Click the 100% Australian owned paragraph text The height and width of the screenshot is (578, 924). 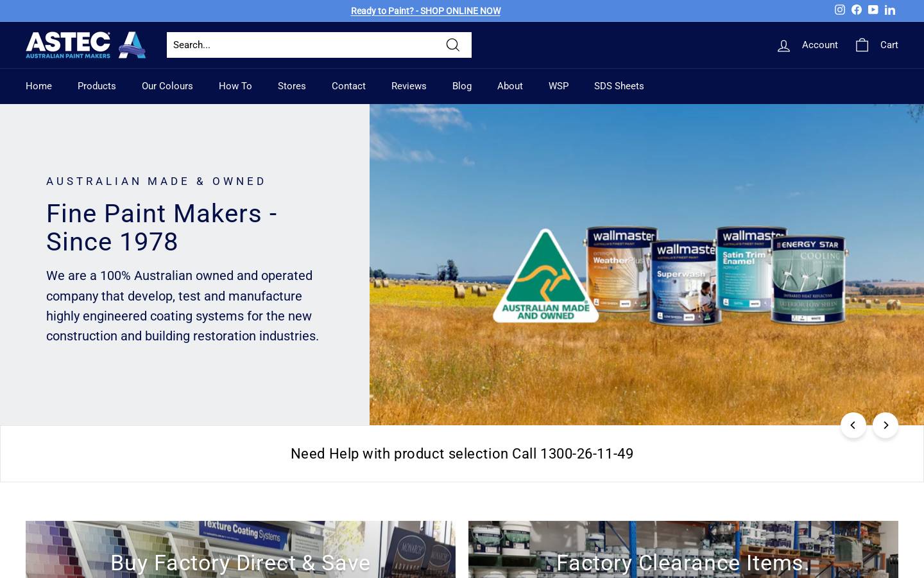pyautogui.click(x=182, y=306)
